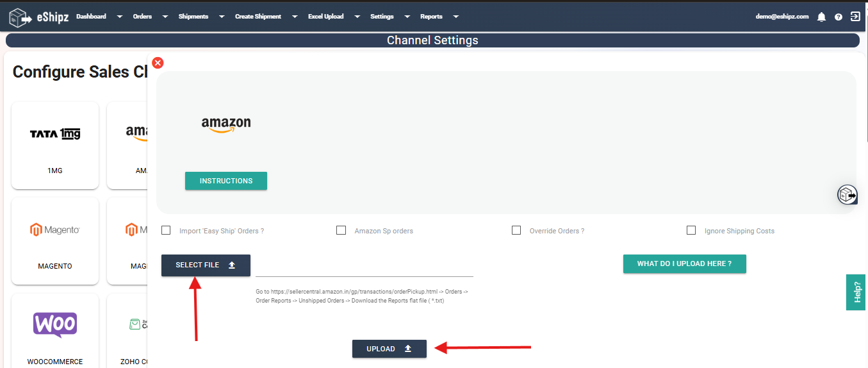Viewport: 868px width, 368px height.
Task: Expand the Shipments dropdown arrow
Action: (222, 17)
